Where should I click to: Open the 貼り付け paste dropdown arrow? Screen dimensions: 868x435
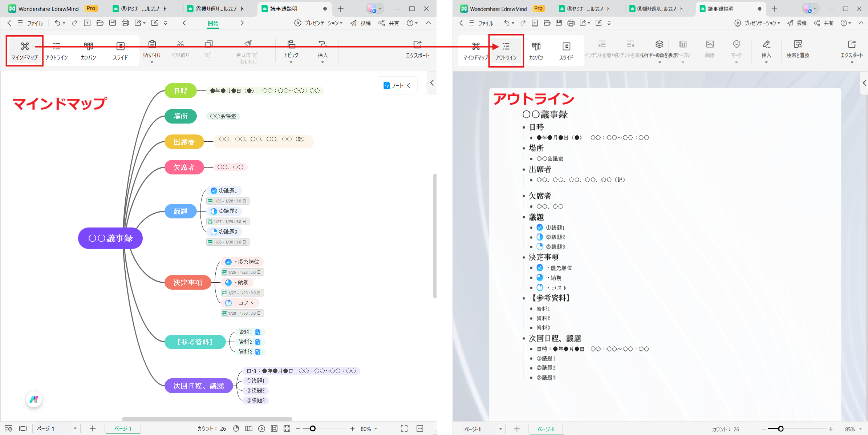click(x=152, y=62)
